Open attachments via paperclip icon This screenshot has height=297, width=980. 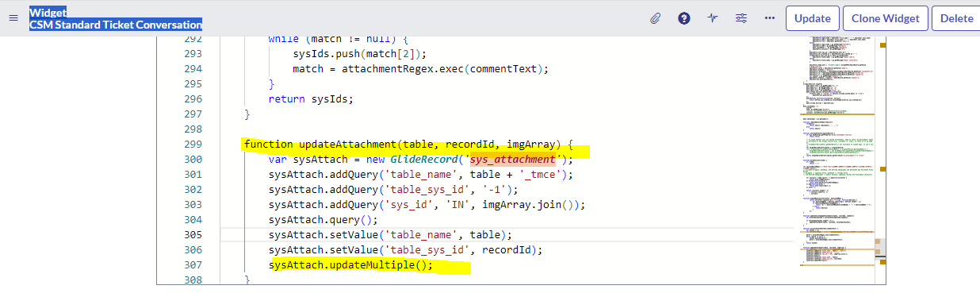655,18
